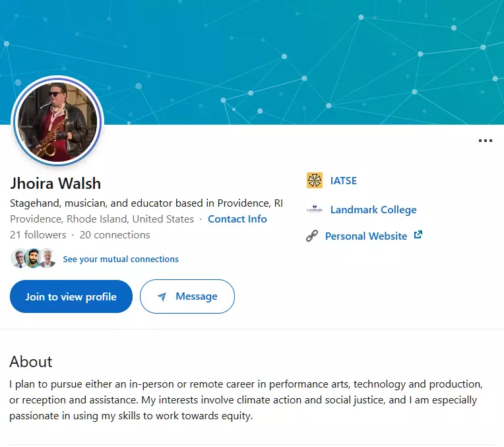Open the Personal Website link

[366, 236]
